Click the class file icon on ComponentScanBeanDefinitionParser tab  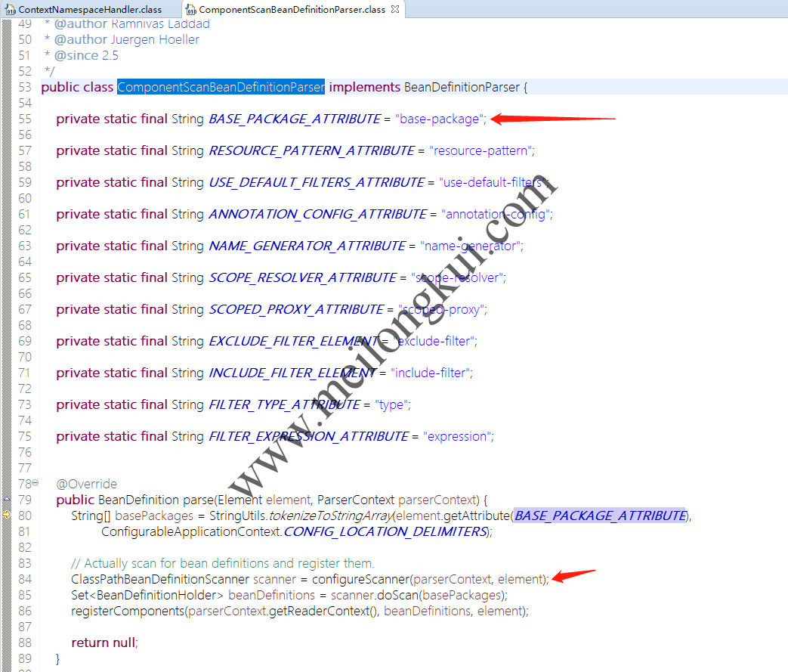point(191,10)
